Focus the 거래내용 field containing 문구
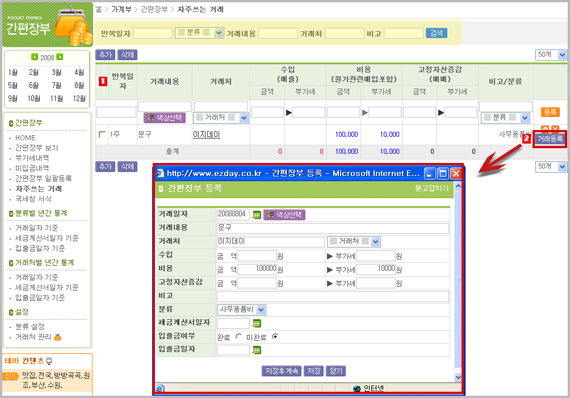Viewport: 570px width, 398px height. (333, 228)
